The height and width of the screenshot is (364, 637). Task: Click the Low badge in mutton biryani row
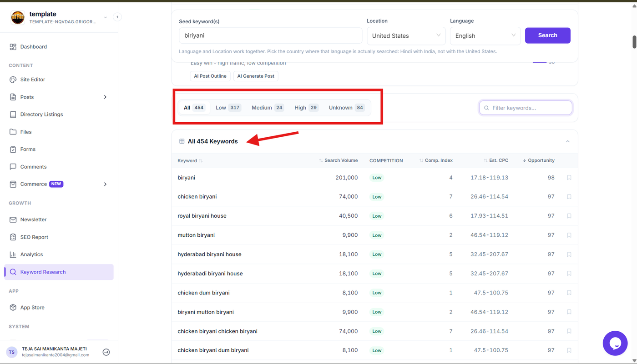coord(377,235)
